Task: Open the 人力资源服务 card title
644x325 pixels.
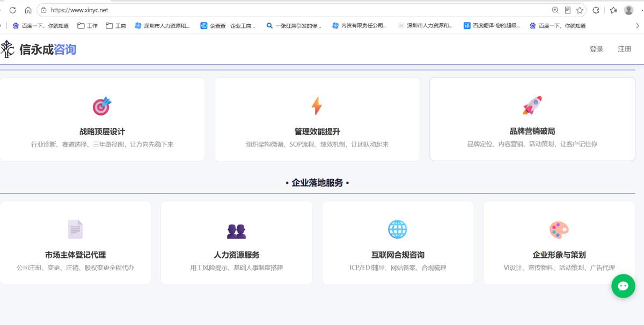Action: tap(237, 255)
